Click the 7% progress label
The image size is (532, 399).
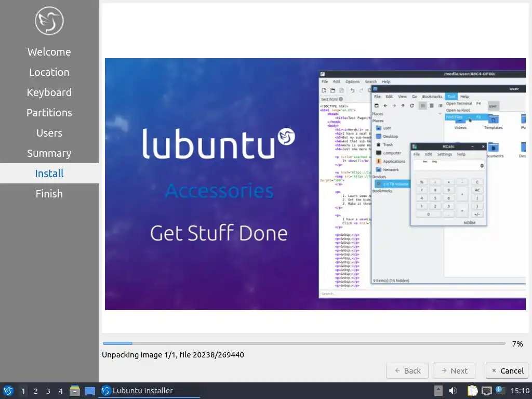(x=517, y=344)
